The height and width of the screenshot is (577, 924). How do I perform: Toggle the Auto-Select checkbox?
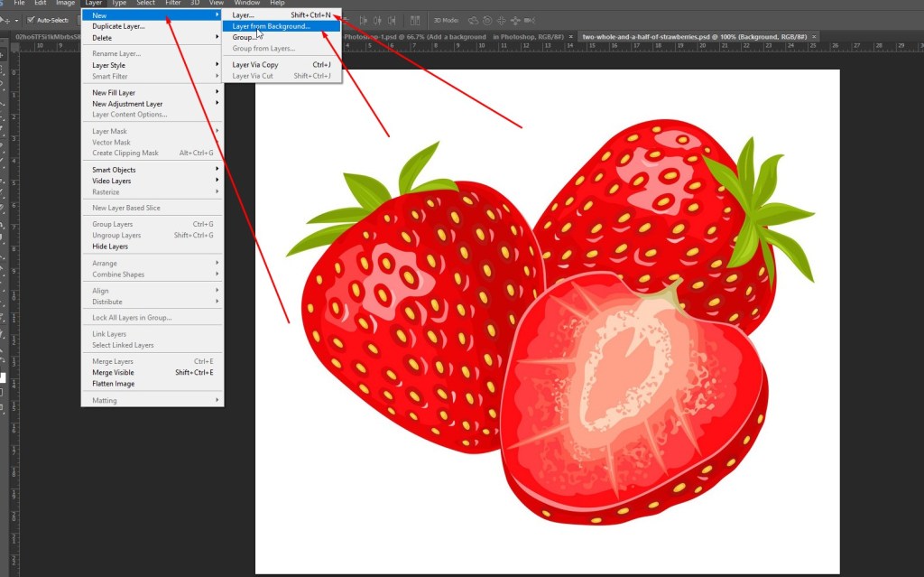pos(31,19)
